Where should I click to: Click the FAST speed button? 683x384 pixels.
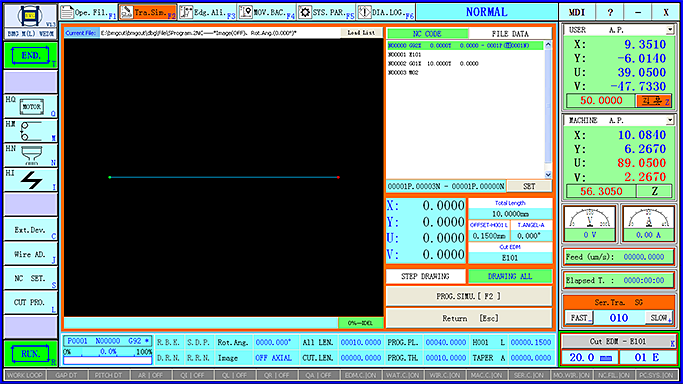[x=579, y=318]
